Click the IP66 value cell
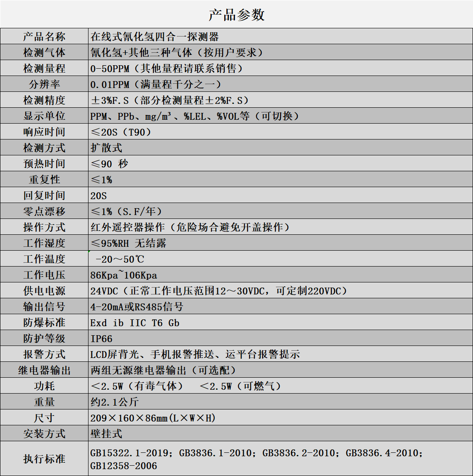Viewport: 473px width, 476px height. point(281,338)
